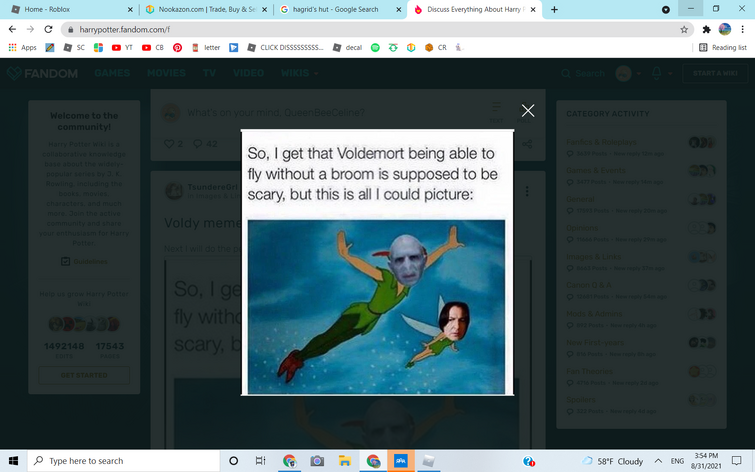This screenshot has height=472, width=755.
Task: Open the Apps bookmarks shortcut
Action: click(x=23, y=47)
